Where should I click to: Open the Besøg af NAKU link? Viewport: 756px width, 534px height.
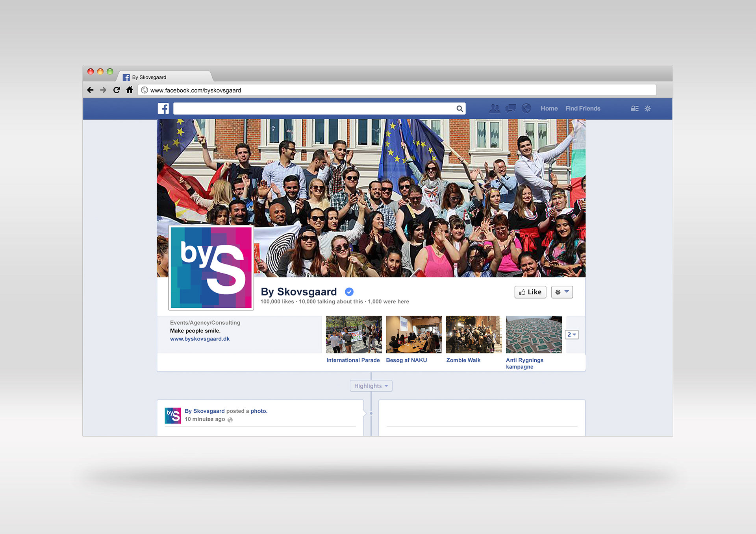(406, 360)
